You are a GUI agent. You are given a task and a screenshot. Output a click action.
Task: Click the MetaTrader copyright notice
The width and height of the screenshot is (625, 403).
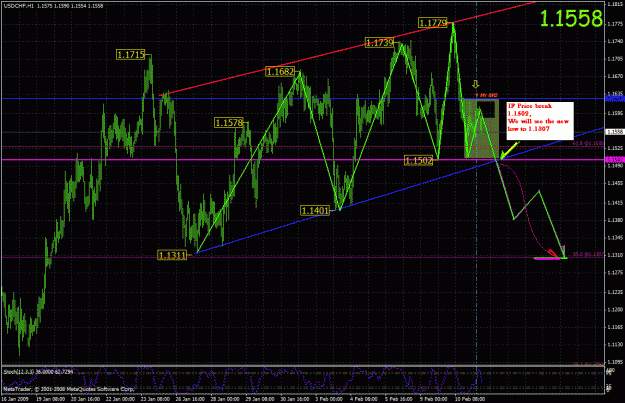(69, 389)
